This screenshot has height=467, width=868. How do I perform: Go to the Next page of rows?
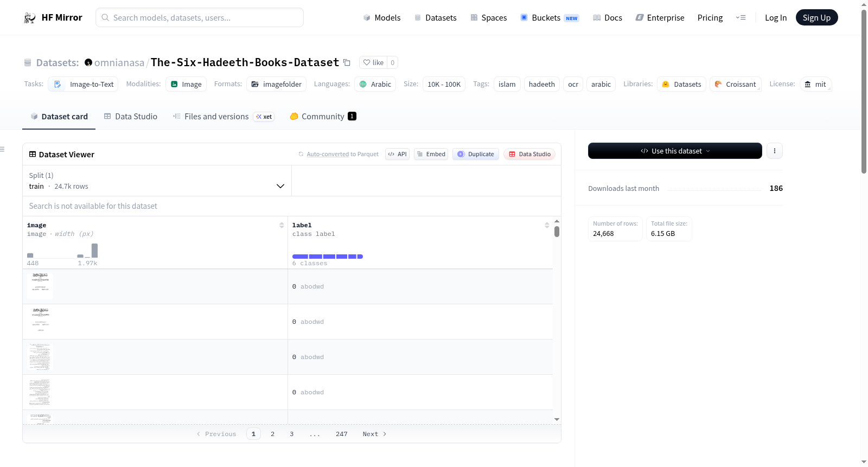pos(374,434)
